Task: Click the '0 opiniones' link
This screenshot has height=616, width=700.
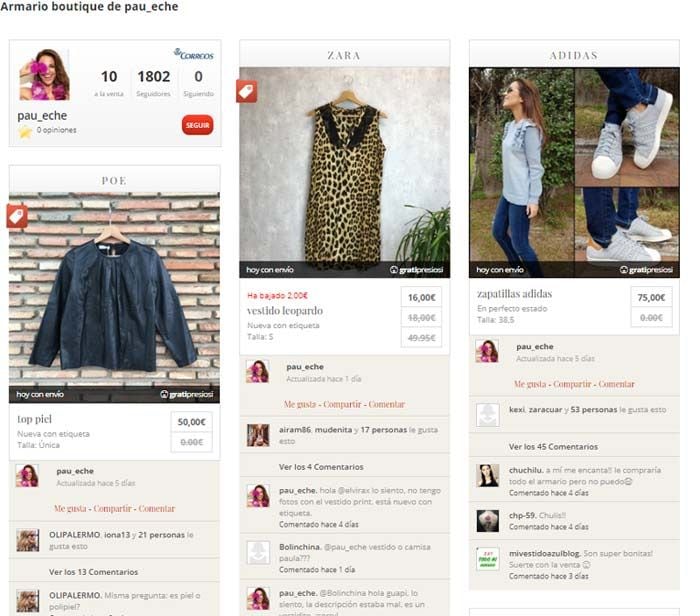Action: [x=56, y=130]
